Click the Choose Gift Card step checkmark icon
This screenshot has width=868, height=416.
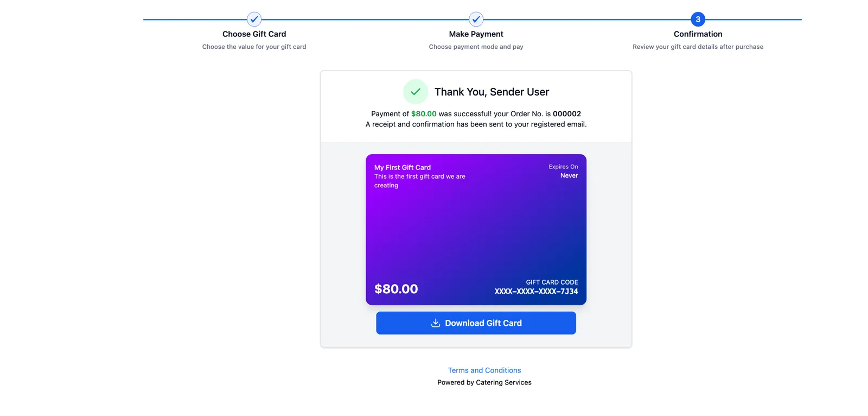coord(254,19)
